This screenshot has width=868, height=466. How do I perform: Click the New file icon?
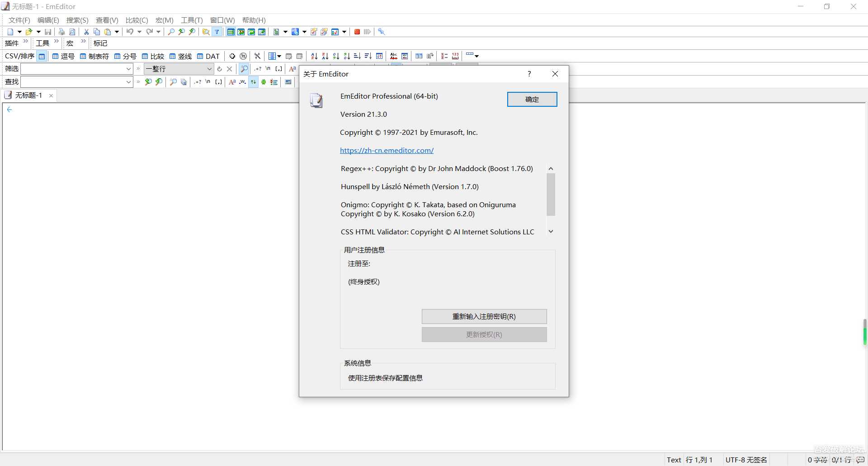10,32
